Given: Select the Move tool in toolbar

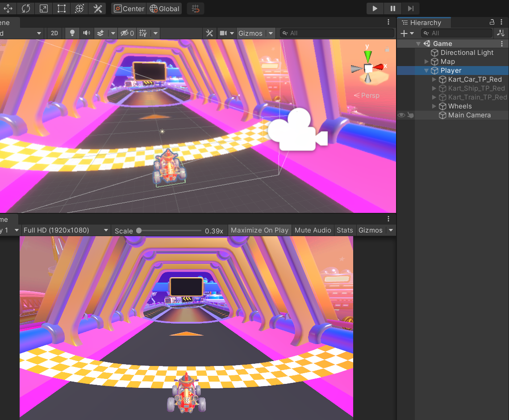Looking at the screenshot, I should [8, 8].
